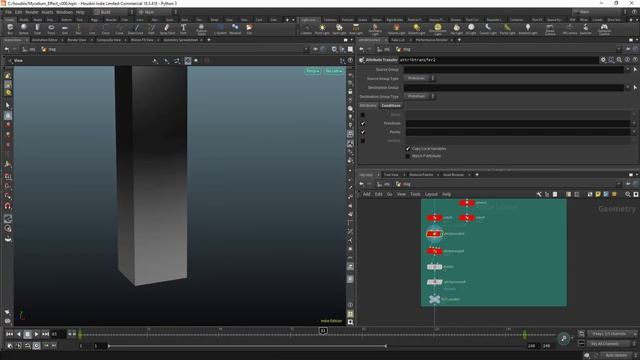Add an Ambient Light from shelf
Image resolution: width=640 pixels, height=360 pixels.
coord(528,29)
